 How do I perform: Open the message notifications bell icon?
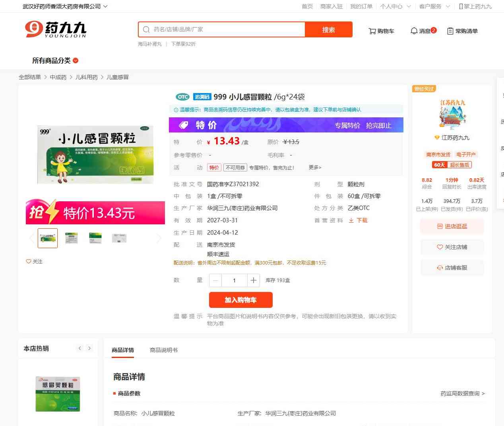(414, 31)
